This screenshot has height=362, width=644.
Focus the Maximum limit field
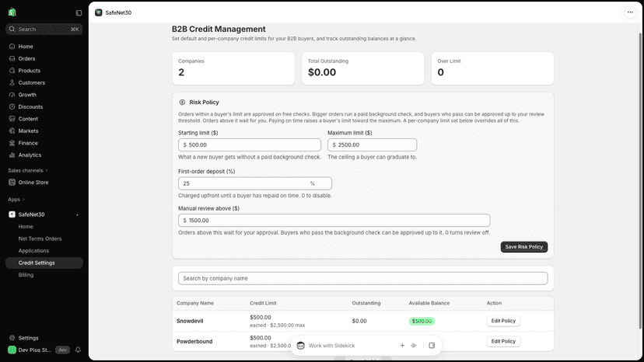(372, 145)
